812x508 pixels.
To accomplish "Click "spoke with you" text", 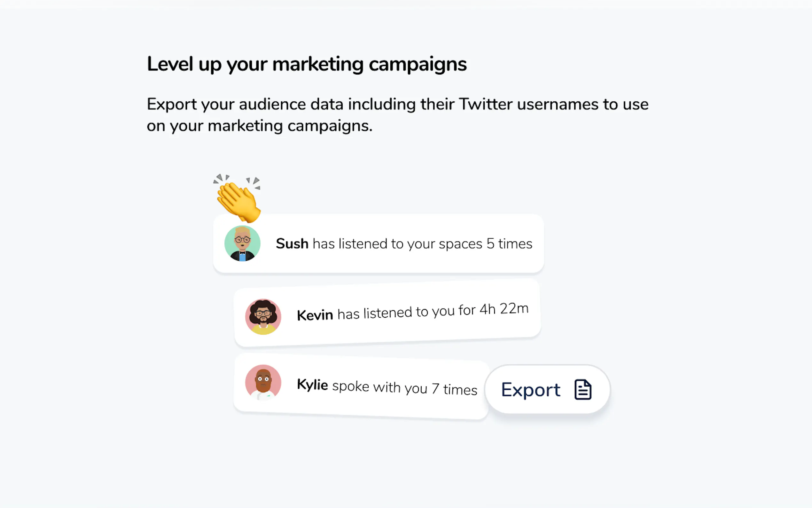I will [379, 387].
